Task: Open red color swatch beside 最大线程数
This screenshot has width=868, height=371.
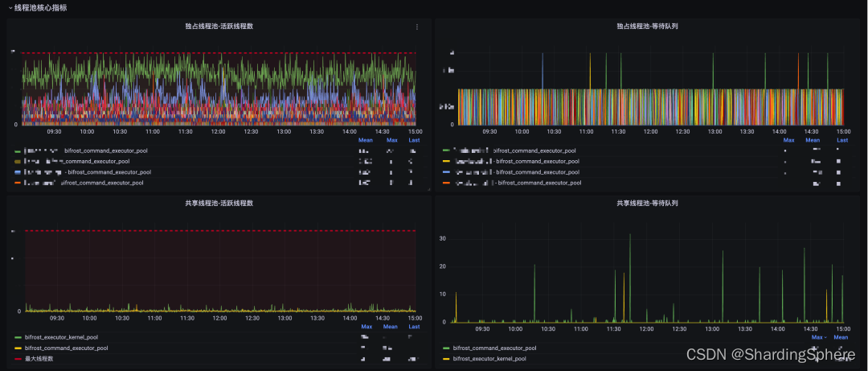Action: 18,359
